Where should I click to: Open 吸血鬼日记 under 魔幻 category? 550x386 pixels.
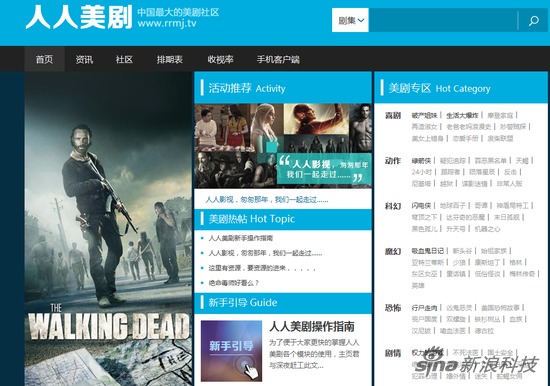coord(428,251)
